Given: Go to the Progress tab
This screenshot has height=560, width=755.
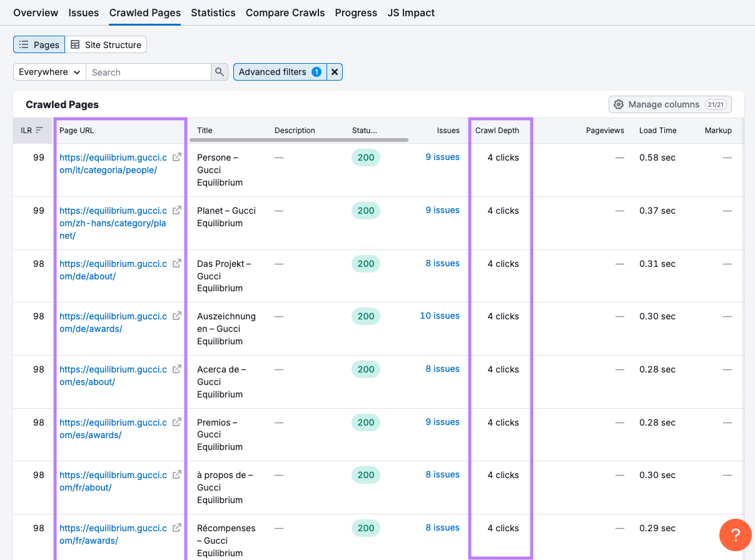Looking at the screenshot, I should coord(356,12).
